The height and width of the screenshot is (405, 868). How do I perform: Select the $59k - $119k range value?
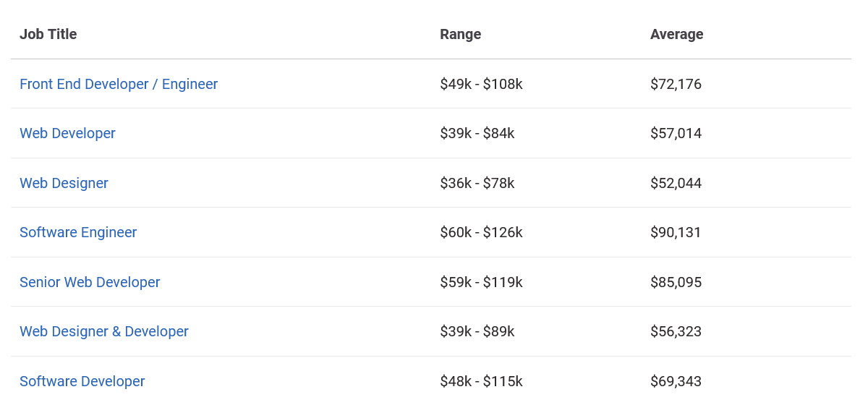(x=481, y=282)
